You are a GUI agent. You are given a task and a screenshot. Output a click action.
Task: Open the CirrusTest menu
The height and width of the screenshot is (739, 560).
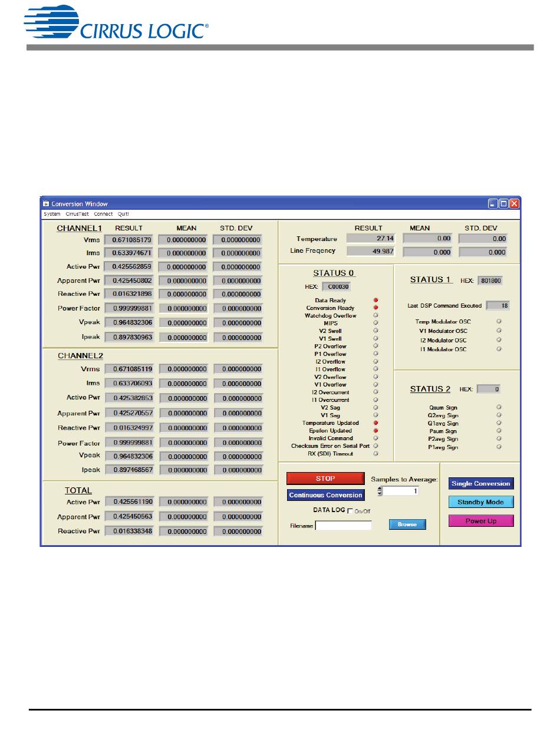77,214
